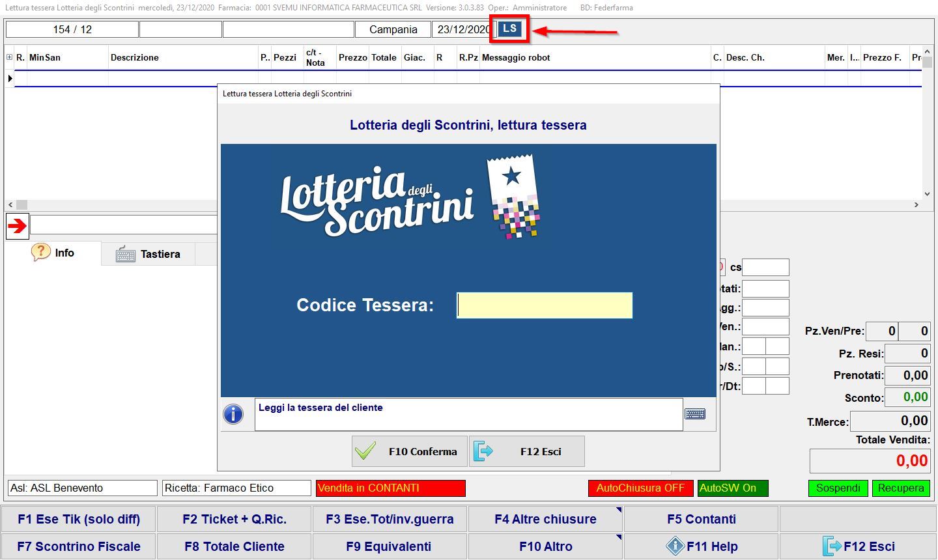Screen dimensions: 938x560
Task: Click the Codice Tessera input field
Action: (x=545, y=305)
